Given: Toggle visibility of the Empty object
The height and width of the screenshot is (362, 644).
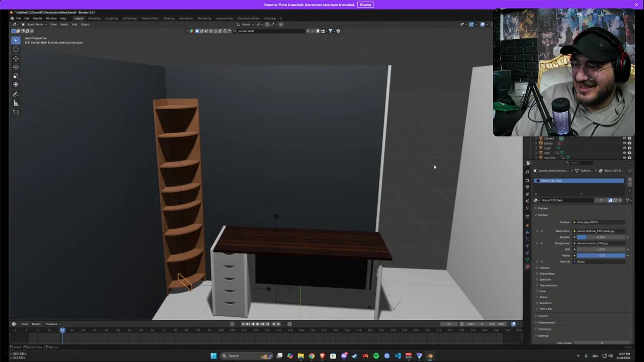Looking at the screenshot, I should [624, 143].
